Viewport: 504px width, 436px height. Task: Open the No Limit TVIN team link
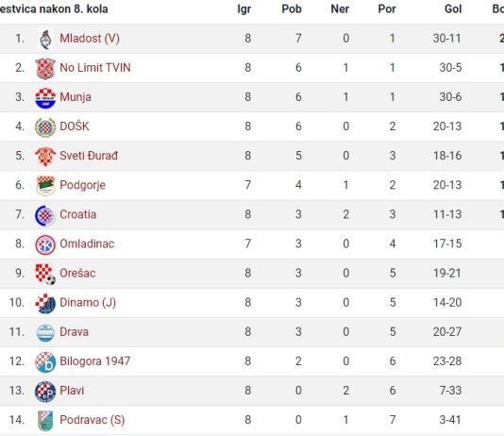click(95, 68)
